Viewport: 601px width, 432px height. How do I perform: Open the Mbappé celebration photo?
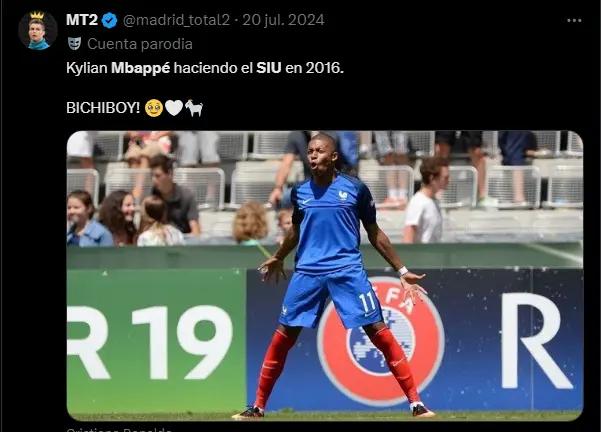325,276
